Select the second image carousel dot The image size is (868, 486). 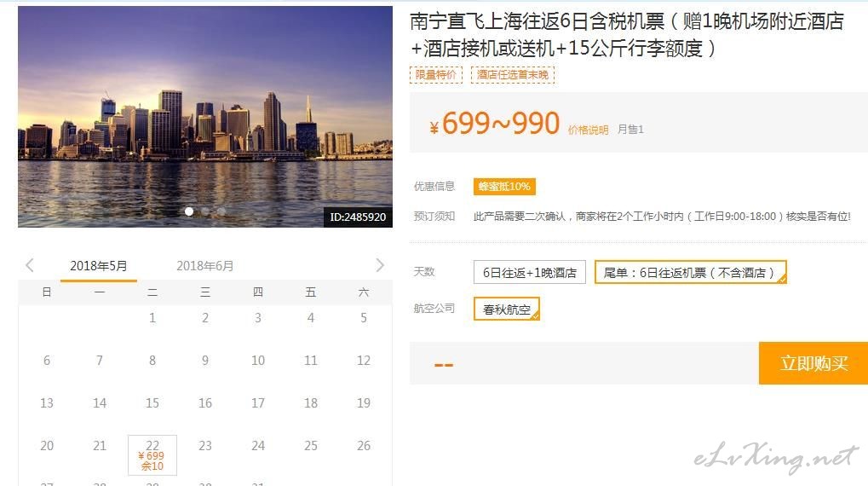tap(205, 211)
